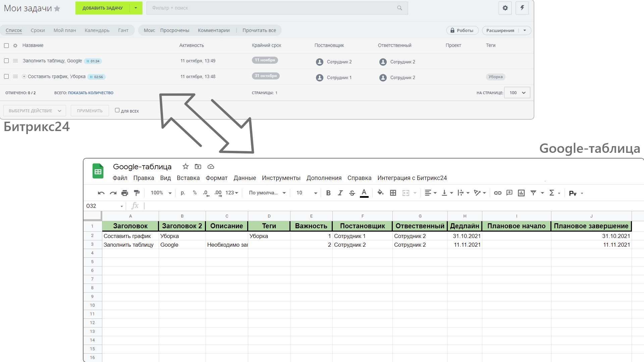
Task: Open fill color bucket
Action: [x=380, y=193]
